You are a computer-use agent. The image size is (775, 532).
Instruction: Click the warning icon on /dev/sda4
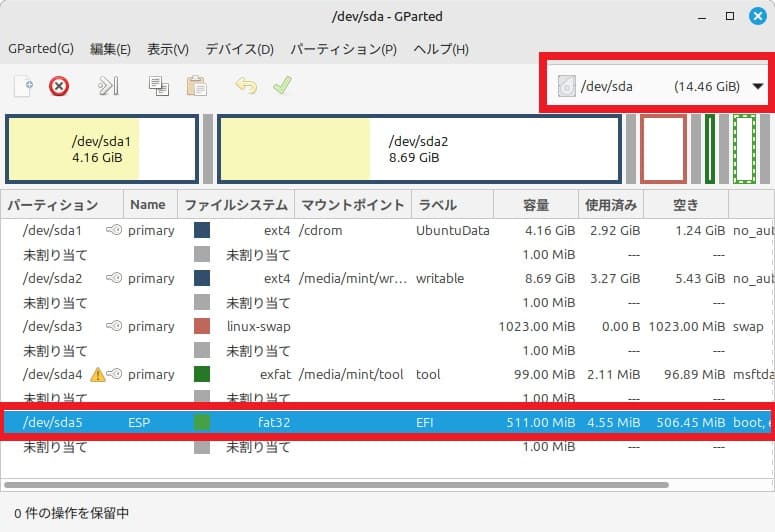click(x=97, y=375)
